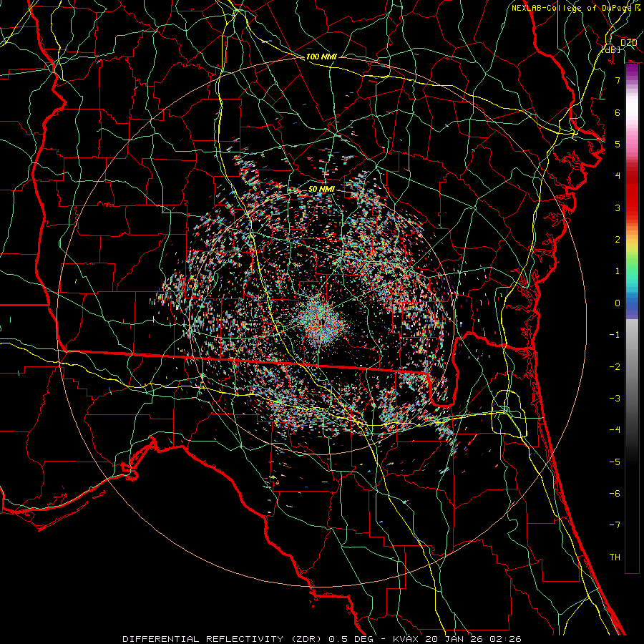The height and width of the screenshot is (644, 644).
Task: Click the -6 value on the color scale
Action: tap(615, 494)
